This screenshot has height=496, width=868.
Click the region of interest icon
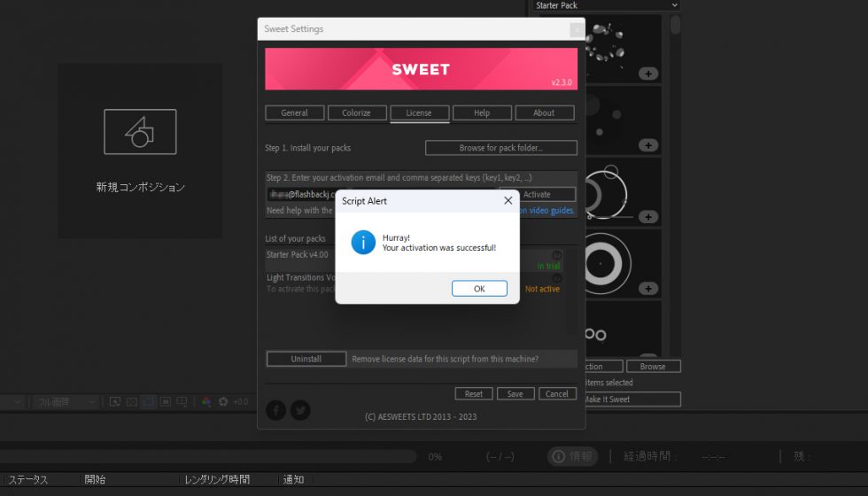[165, 402]
